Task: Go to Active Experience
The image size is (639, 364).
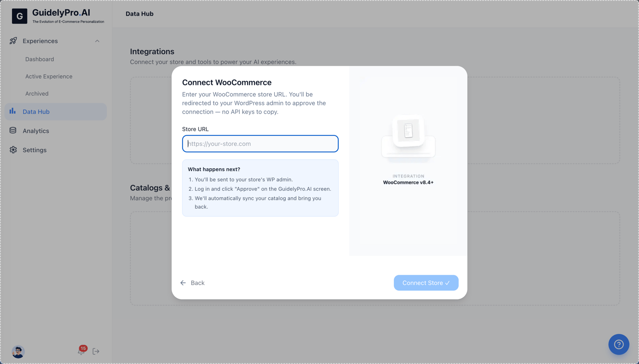Action: (49, 76)
